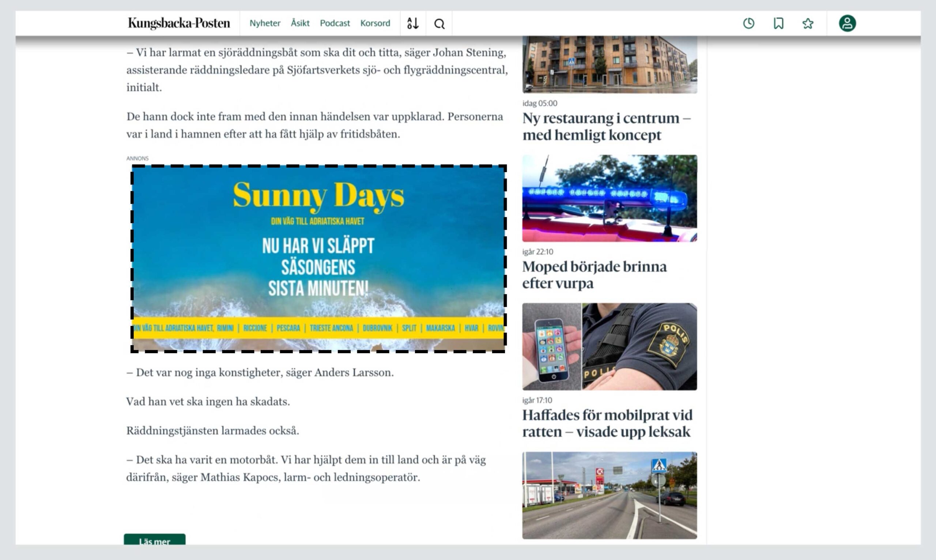Open the Åsikt menu item

(x=300, y=23)
